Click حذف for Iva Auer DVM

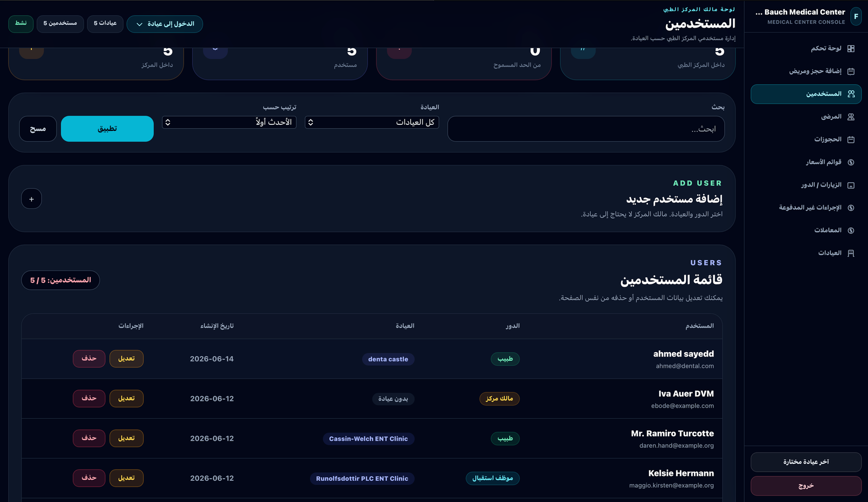89,398
